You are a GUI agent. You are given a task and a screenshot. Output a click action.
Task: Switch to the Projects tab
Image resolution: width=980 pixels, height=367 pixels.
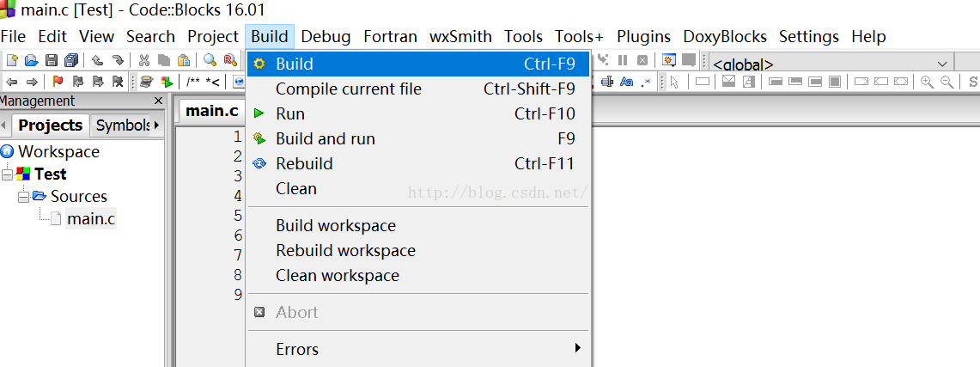51,125
